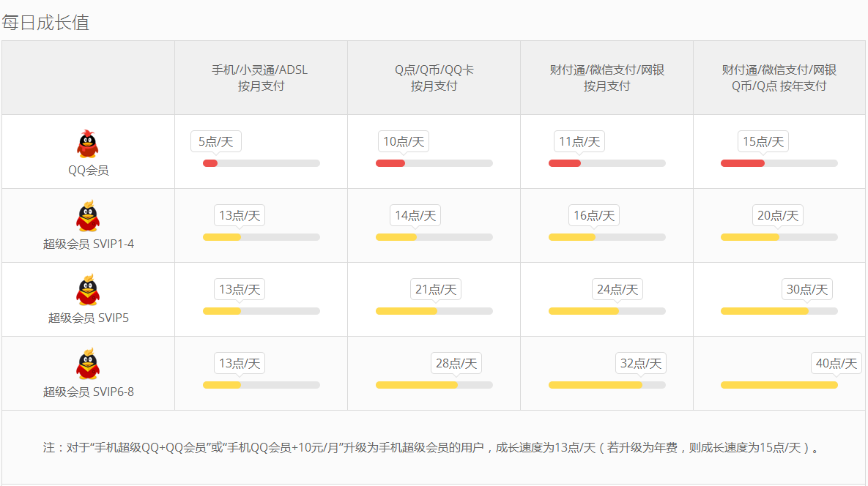The width and height of the screenshot is (868, 486).
Task: Click the 每日成长值 heading
Action: [x=45, y=23]
